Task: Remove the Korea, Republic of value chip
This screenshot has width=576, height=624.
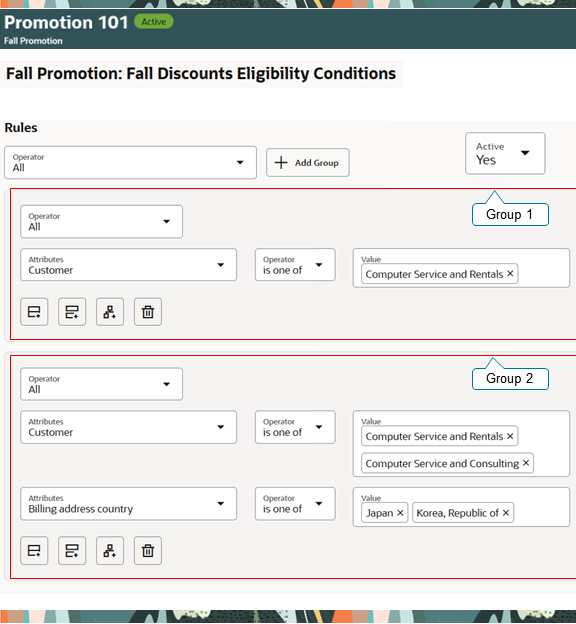Action: pos(506,513)
